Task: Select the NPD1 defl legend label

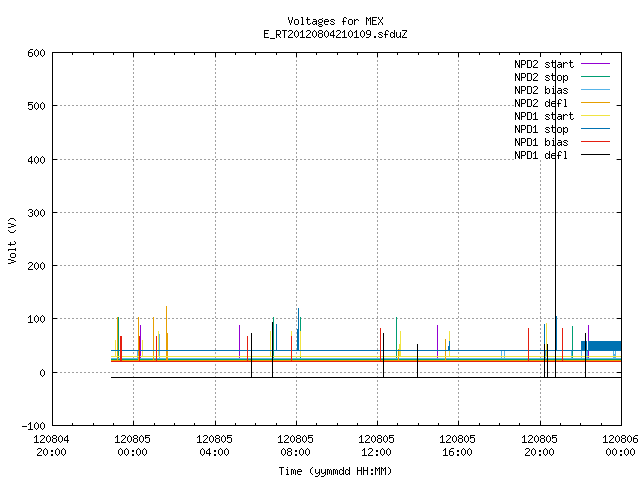Action: tap(541, 155)
